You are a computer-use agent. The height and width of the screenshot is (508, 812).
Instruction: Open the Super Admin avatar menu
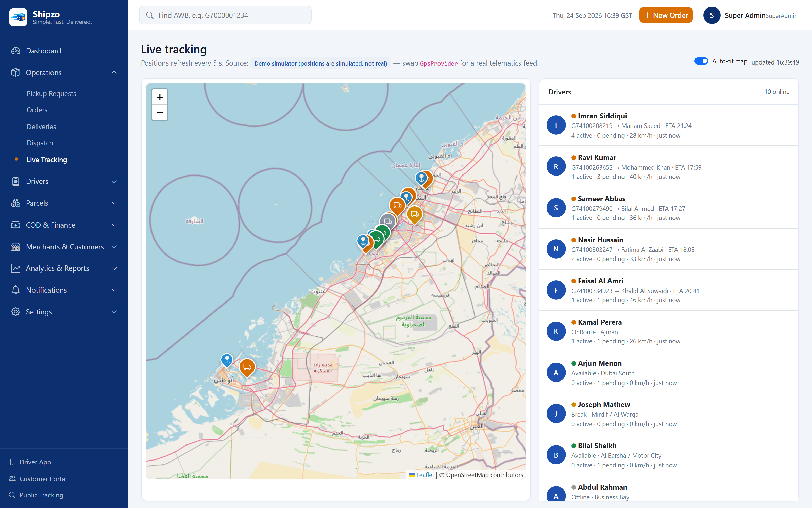[712, 15]
